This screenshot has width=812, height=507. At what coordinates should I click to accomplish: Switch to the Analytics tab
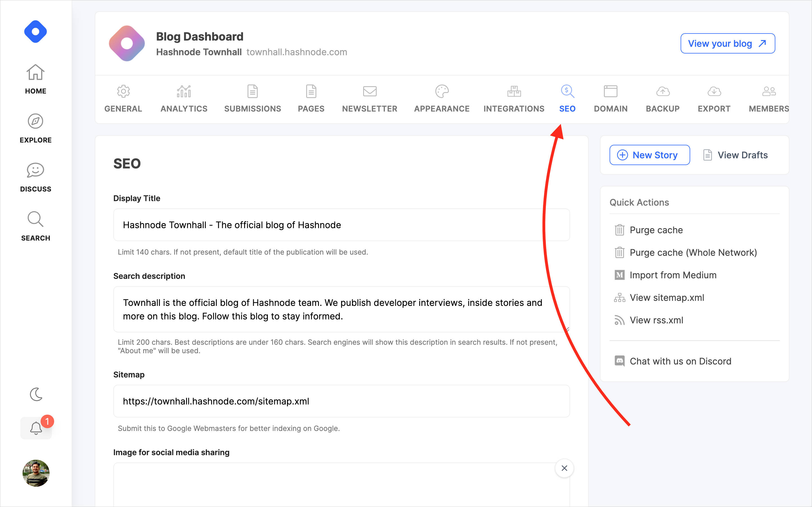click(x=184, y=99)
